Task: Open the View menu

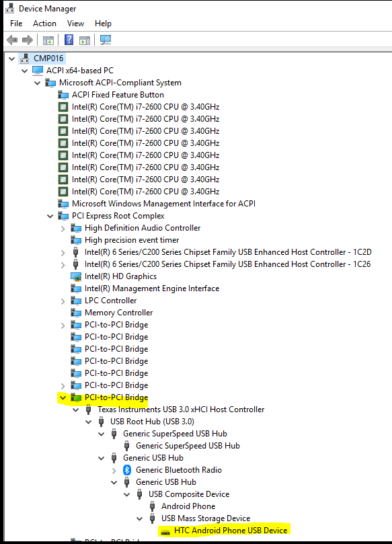Action: [75, 24]
